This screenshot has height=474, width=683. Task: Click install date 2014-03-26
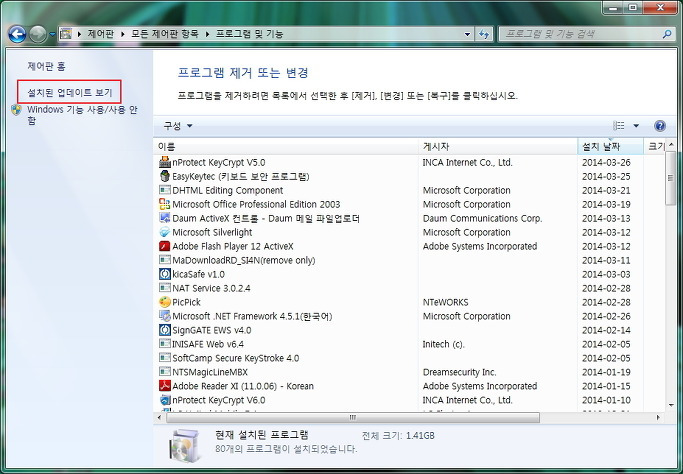tap(606, 163)
